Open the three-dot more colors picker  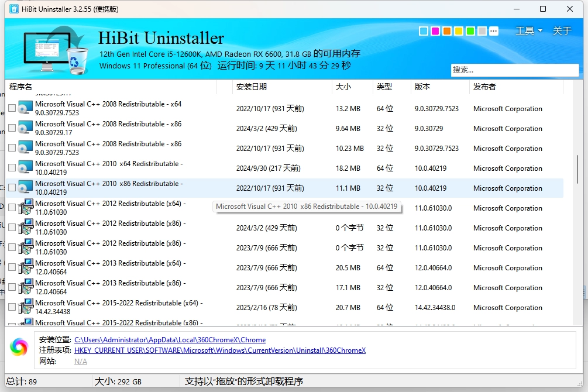coord(493,30)
